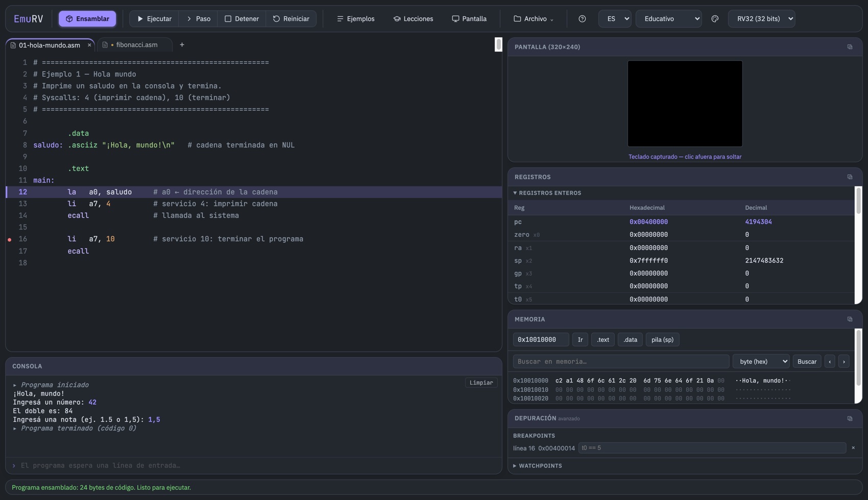
Task: Click the memory address field 0x10010000
Action: [x=541, y=340]
